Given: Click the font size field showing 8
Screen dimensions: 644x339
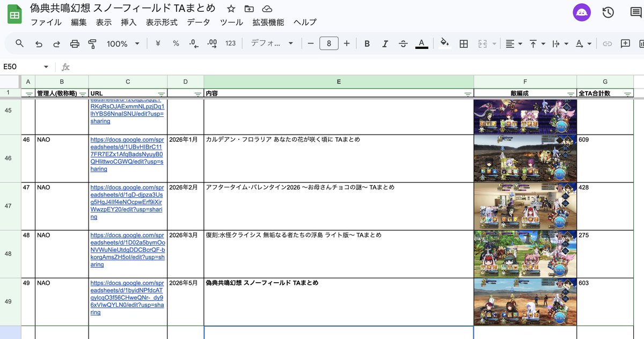Looking at the screenshot, I should click(x=329, y=43).
